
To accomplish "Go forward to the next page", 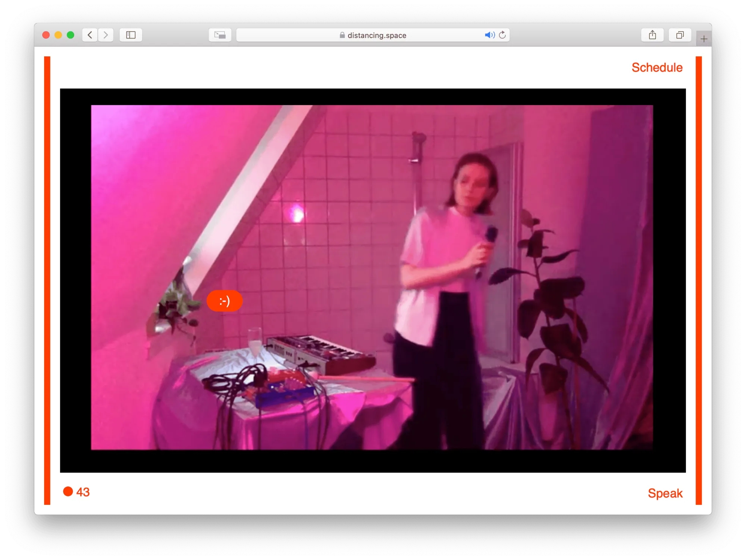I will [106, 35].
